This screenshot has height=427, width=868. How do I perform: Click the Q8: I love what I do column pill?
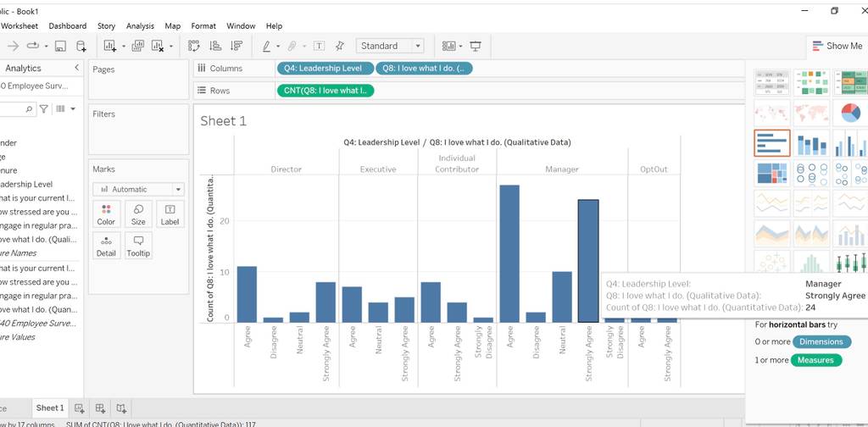click(424, 68)
